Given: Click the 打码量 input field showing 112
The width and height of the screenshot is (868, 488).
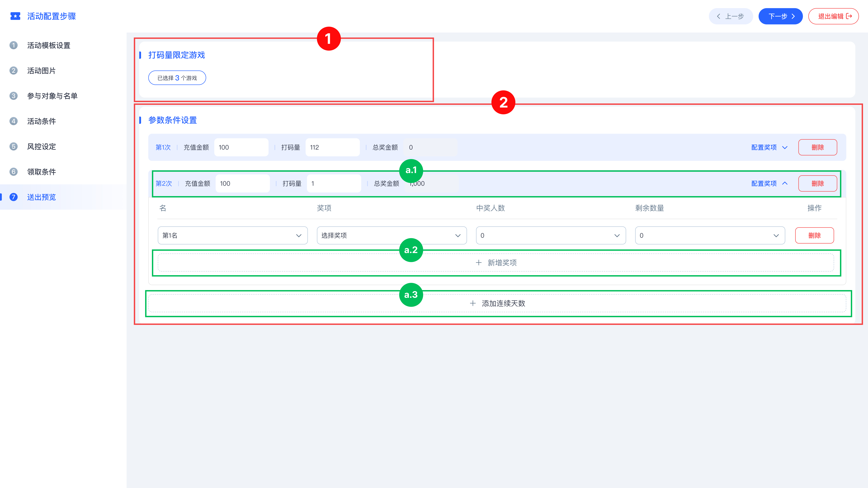Looking at the screenshot, I should 332,147.
